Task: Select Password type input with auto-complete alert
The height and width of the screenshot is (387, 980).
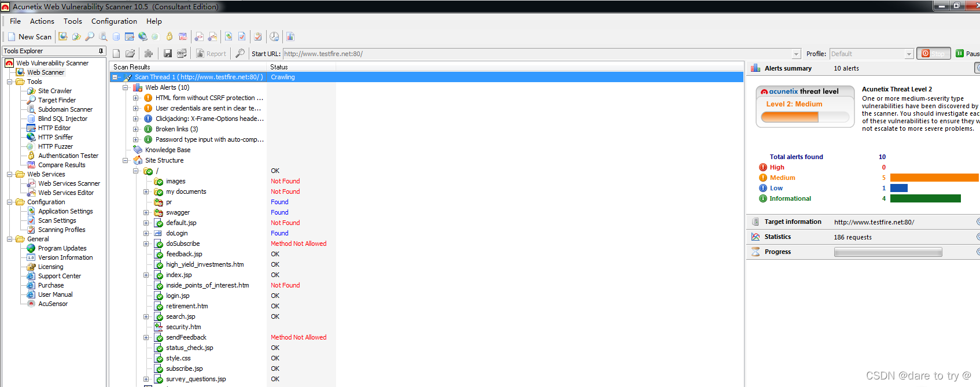Action: tap(209, 139)
